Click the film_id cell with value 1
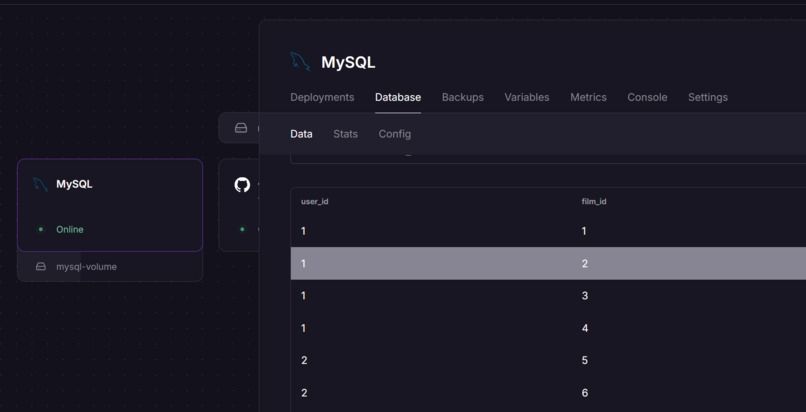 click(x=584, y=231)
